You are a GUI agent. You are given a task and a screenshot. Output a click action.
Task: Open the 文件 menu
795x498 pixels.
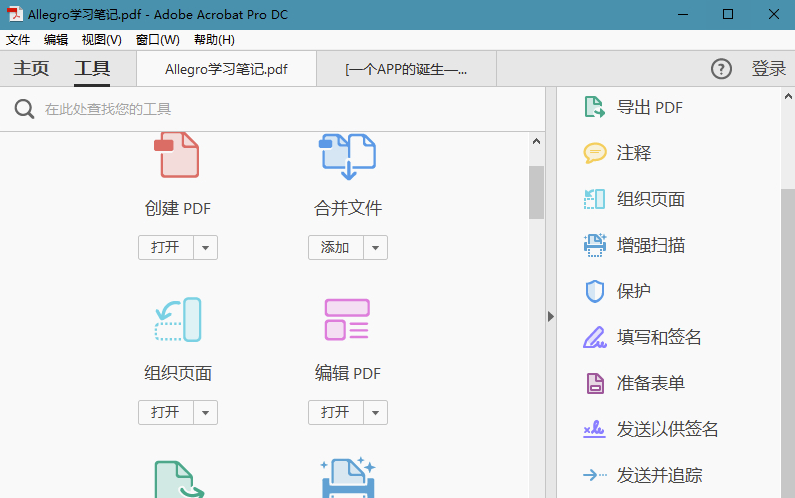coord(18,40)
